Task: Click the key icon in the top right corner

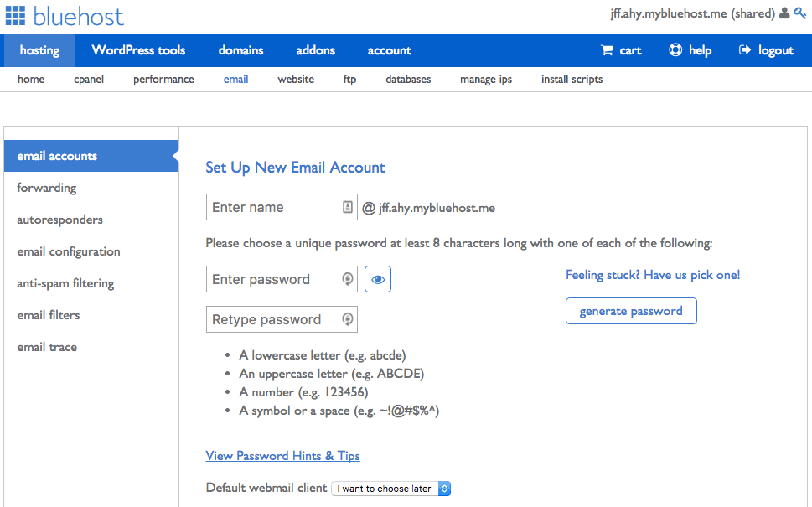Action: point(800,13)
